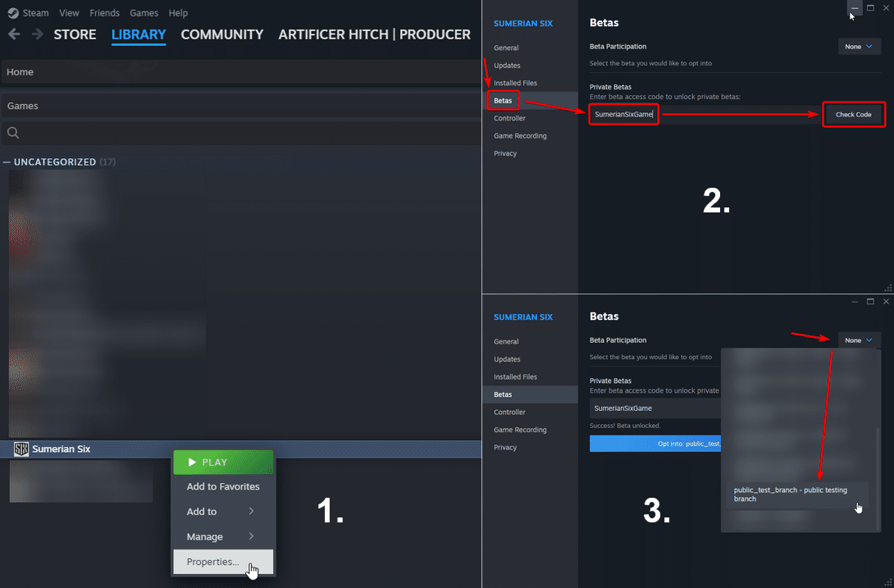Collapse the UNCATEGORIZED category
The height and width of the screenshot is (588, 894).
click(7, 162)
